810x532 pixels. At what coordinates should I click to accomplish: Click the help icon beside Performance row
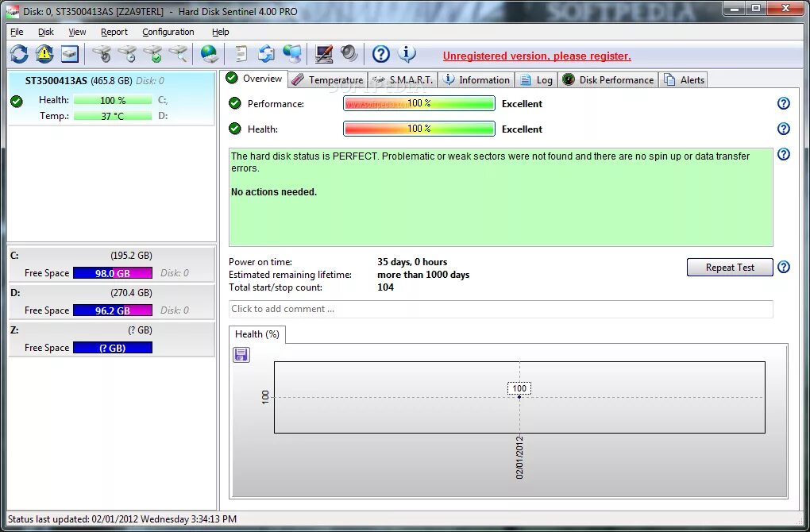coord(784,103)
